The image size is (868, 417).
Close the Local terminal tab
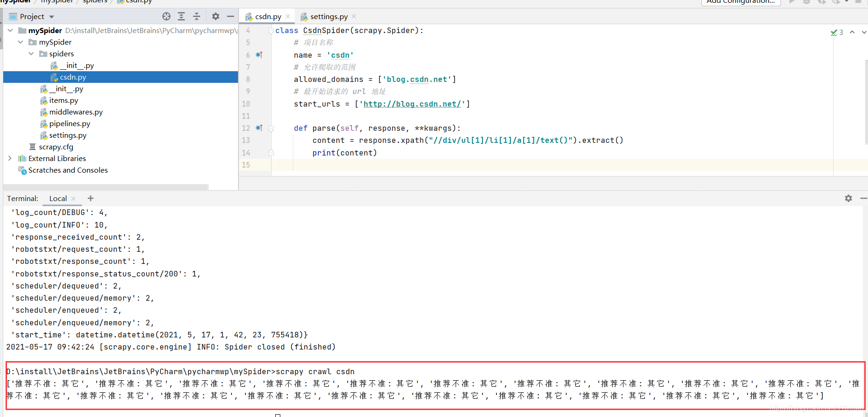(x=73, y=198)
